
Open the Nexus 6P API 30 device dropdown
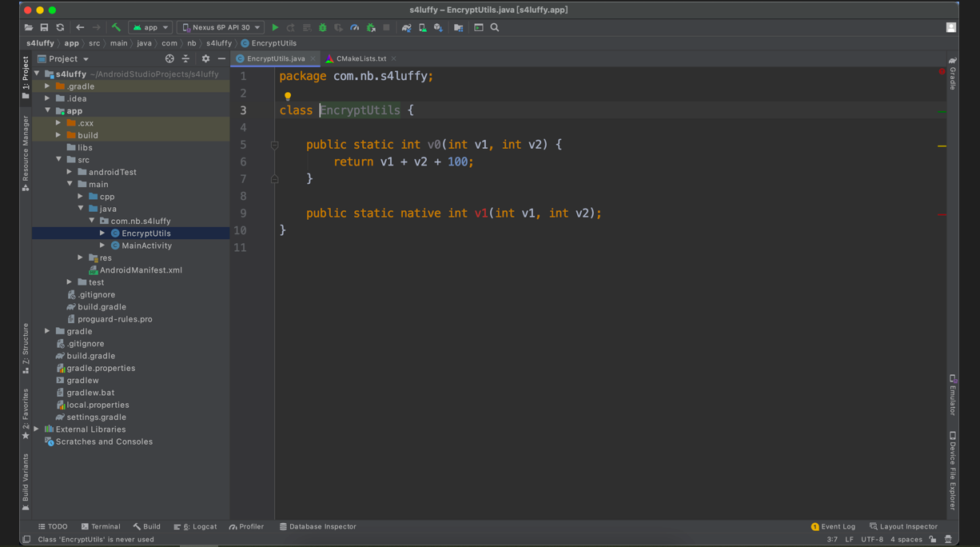tap(221, 27)
